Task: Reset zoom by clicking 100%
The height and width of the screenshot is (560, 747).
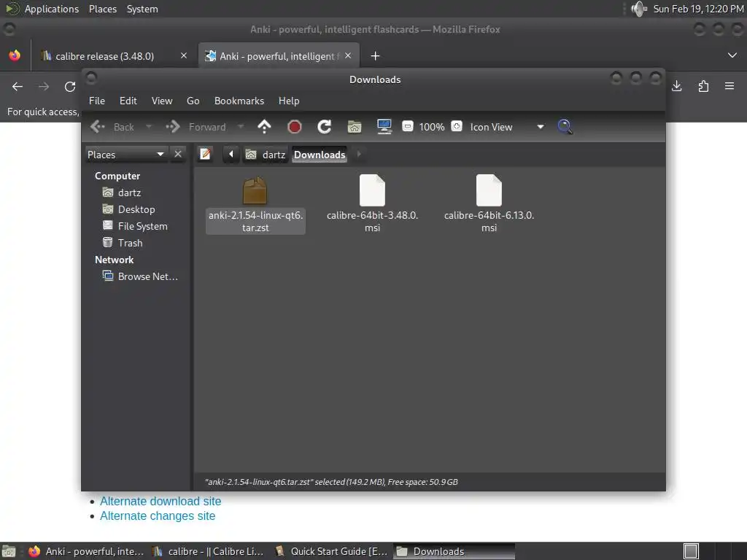Action: click(432, 127)
